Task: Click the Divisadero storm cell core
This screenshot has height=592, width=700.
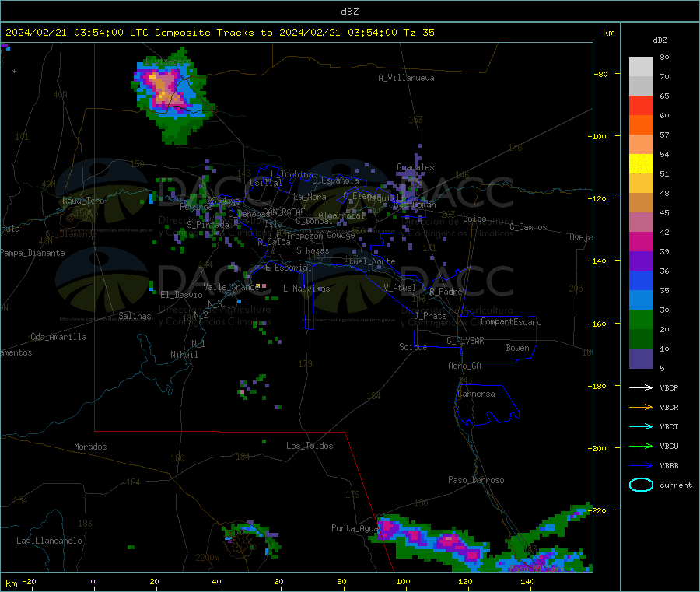Action: [164, 89]
